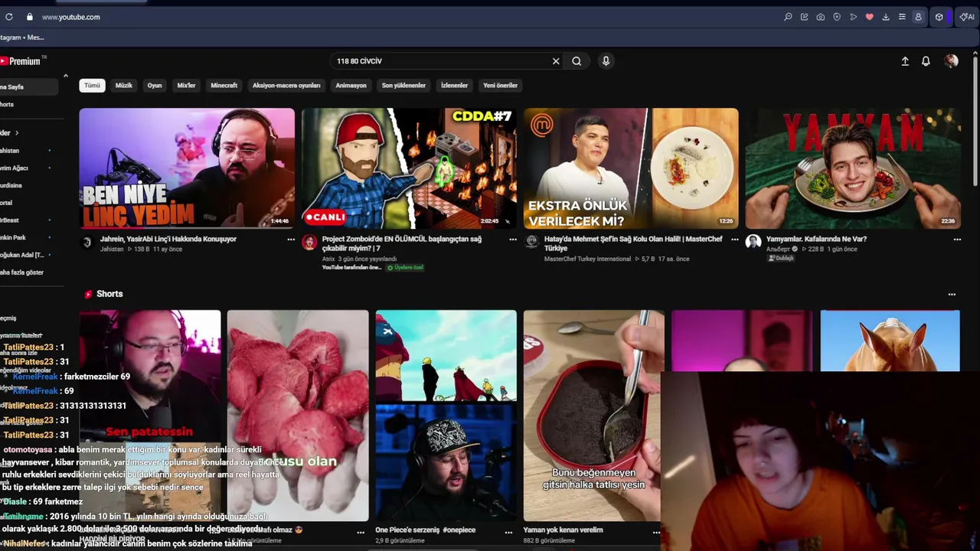The width and height of the screenshot is (980, 551).
Task: Open Jahistan channel avatar under first video
Action: click(x=87, y=243)
